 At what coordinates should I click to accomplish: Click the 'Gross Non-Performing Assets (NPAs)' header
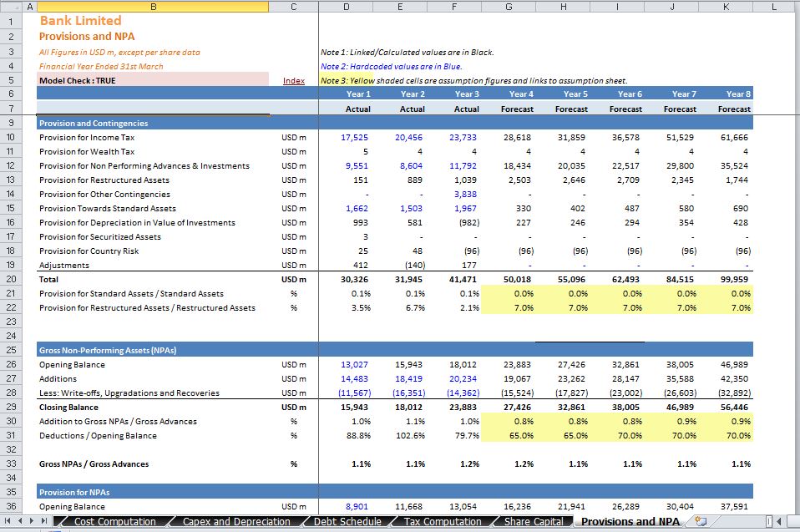point(108,351)
